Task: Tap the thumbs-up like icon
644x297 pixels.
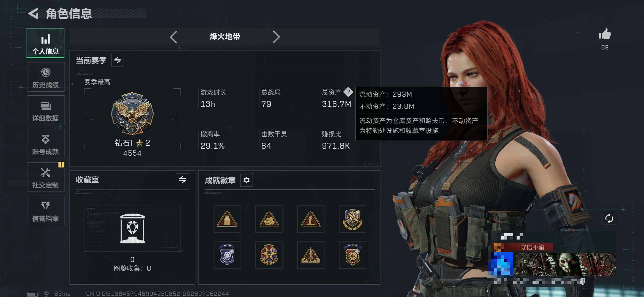Action: tap(605, 34)
